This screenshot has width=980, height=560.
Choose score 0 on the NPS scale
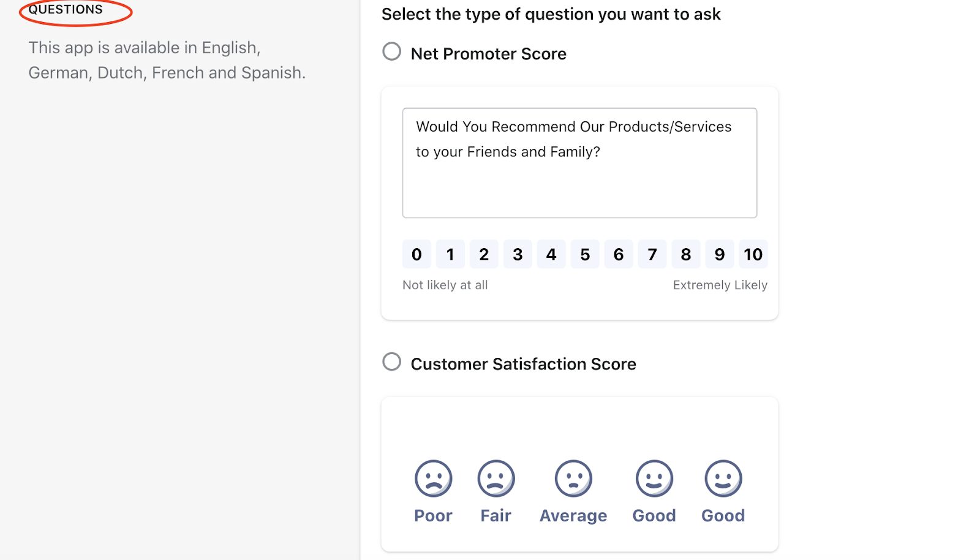[417, 254]
